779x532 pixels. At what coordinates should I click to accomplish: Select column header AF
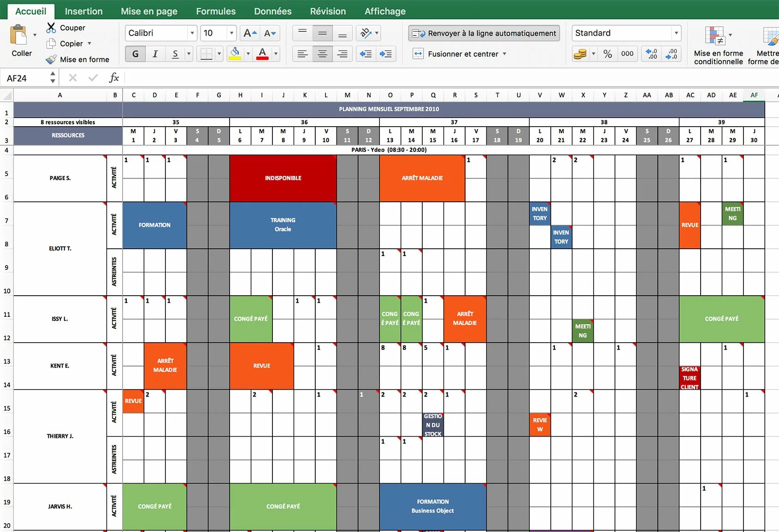[754, 95]
